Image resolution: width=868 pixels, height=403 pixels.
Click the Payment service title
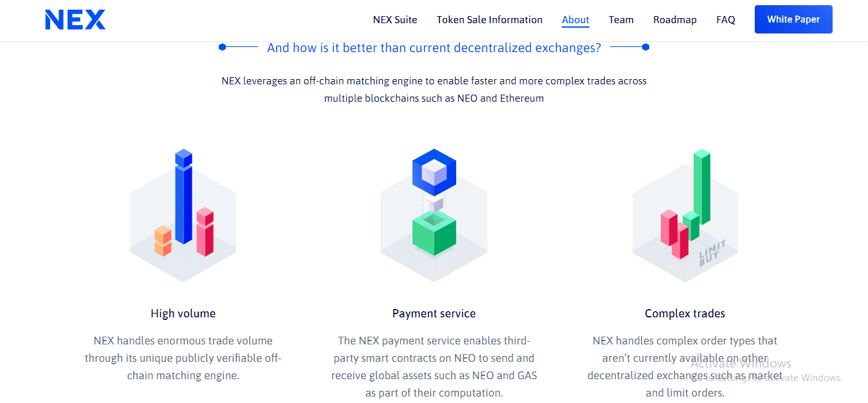[x=434, y=314]
